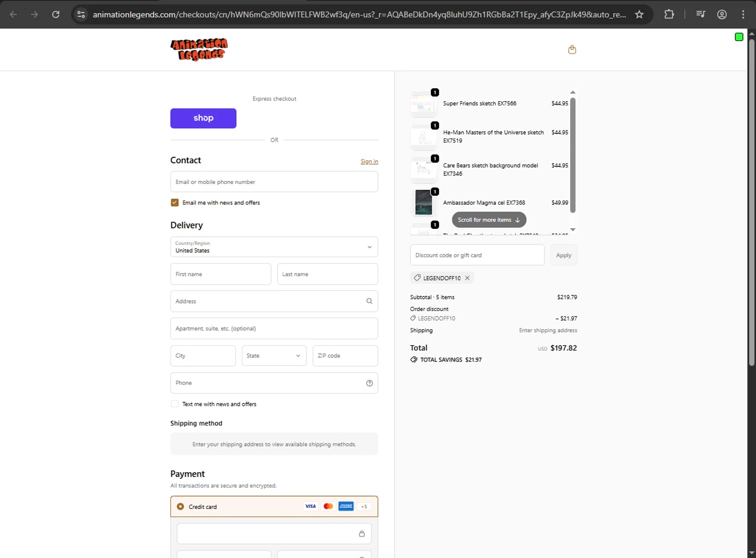Viewport: 756px width, 558px height.
Task: Click the Last name field
Action: (328, 274)
